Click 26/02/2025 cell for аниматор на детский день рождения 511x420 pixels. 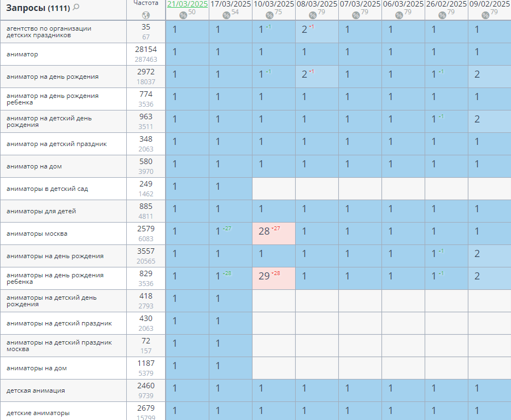coord(447,121)
